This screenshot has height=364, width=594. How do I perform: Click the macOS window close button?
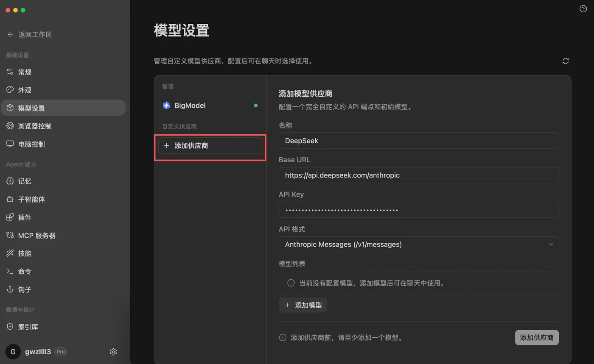click(x=8, y=10)
